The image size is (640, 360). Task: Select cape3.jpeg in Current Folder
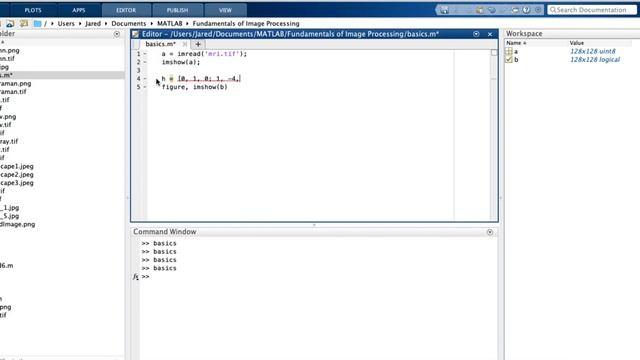coord(17,183)
